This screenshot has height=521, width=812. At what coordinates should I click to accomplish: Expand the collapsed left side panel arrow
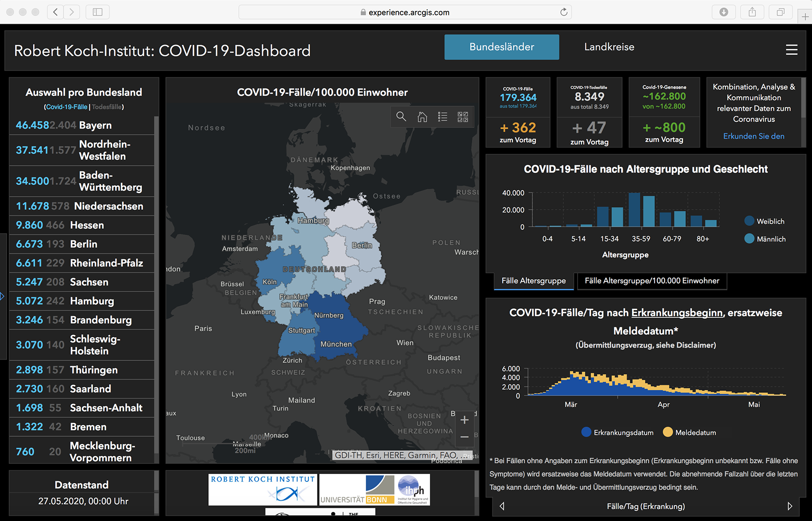[2, 296]
